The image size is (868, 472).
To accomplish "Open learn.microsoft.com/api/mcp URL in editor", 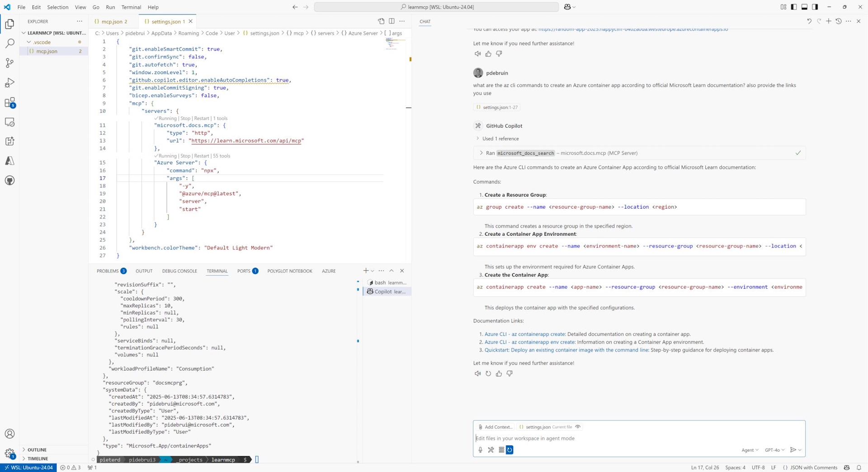I will (x=246, y=141).
